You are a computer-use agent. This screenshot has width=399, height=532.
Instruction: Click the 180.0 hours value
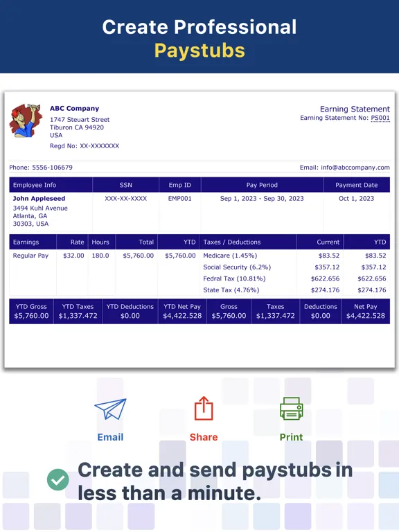[100, 256]
